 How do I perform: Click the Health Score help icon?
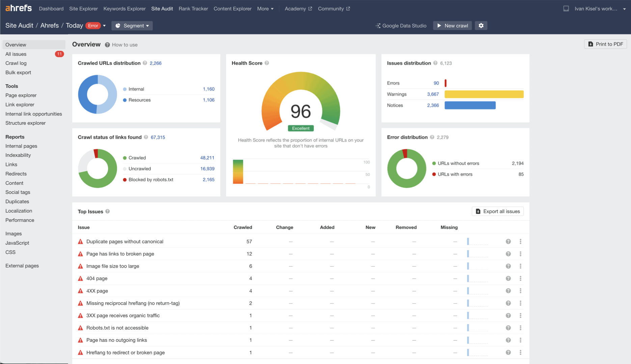(267, 63)
